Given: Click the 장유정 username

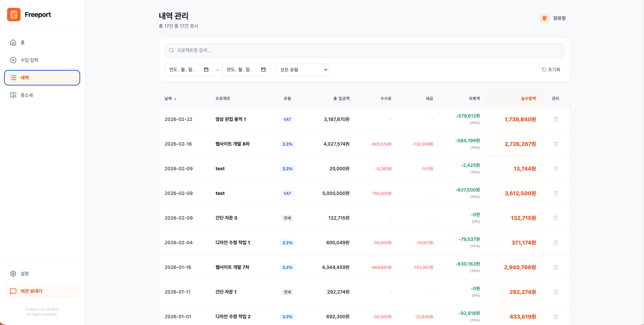Looking at the screenshot, I should click(559, 18).
